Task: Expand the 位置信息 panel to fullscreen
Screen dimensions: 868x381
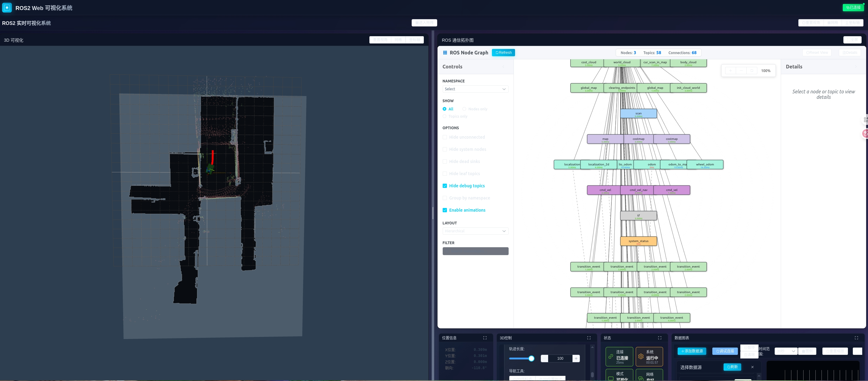Action: coord(485,338)
